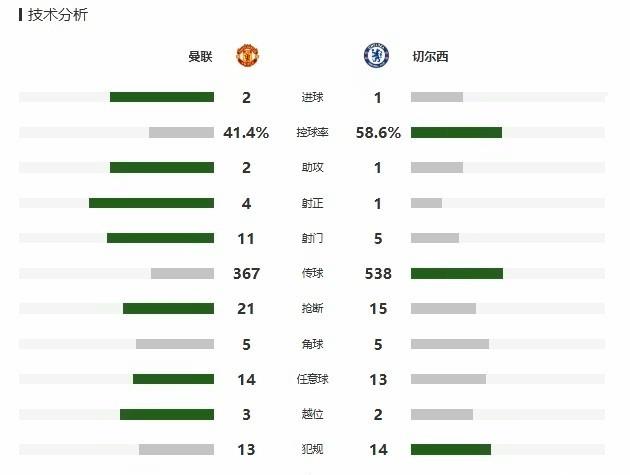
Task: Click the 角球 stat label
Action: click(x=312, y=344)
